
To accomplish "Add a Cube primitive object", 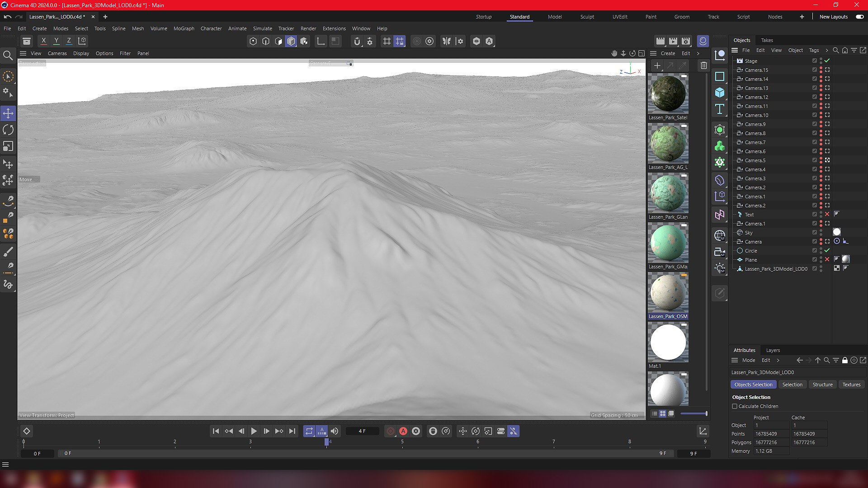I will tap(720, 93).
